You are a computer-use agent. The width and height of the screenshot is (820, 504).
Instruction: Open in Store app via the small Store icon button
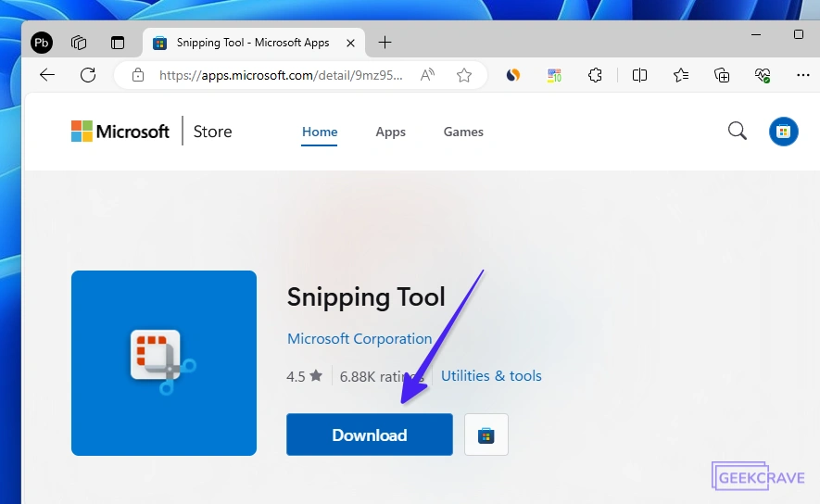click(486, 435)
